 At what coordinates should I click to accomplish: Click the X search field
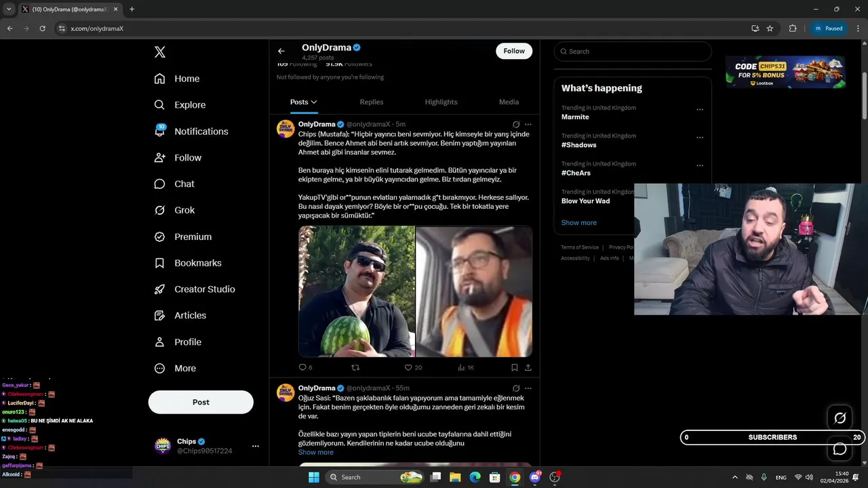633,52
